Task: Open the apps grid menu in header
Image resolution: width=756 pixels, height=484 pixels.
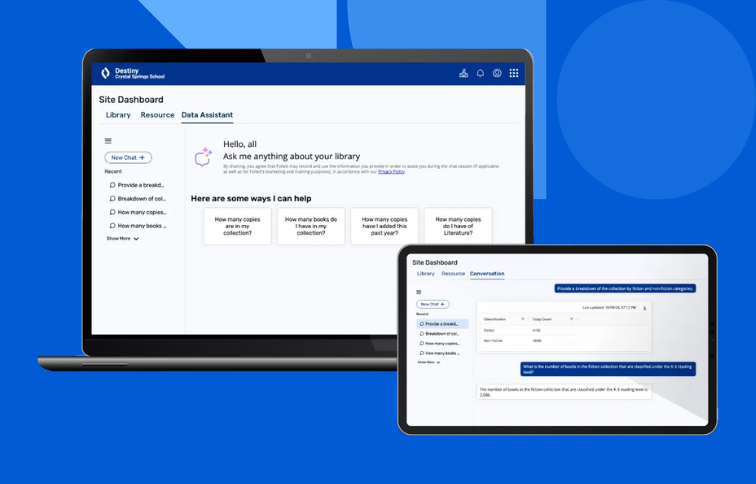Action: (514, 73)
